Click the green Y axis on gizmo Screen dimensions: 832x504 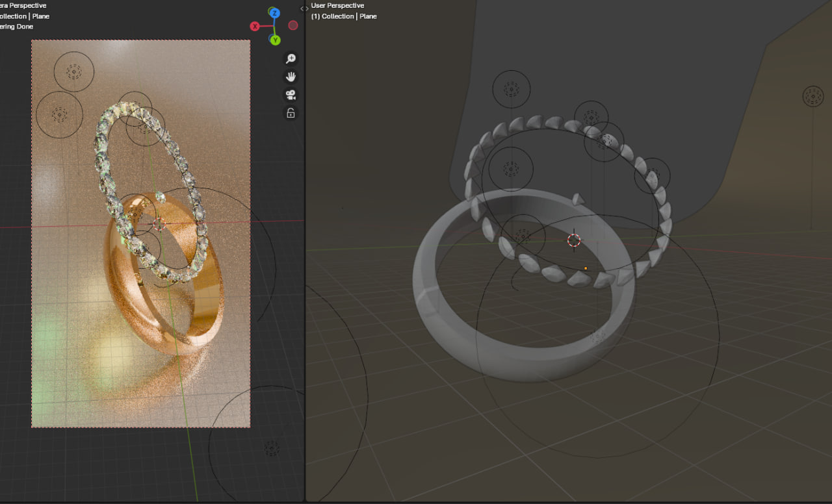coord(275,40)
